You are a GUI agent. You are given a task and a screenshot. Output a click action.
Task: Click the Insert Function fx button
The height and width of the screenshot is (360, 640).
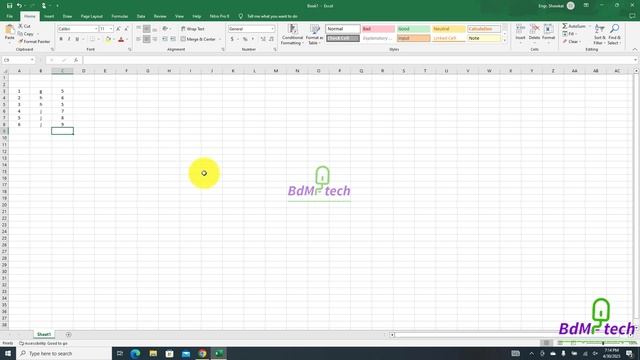(76, 60)
